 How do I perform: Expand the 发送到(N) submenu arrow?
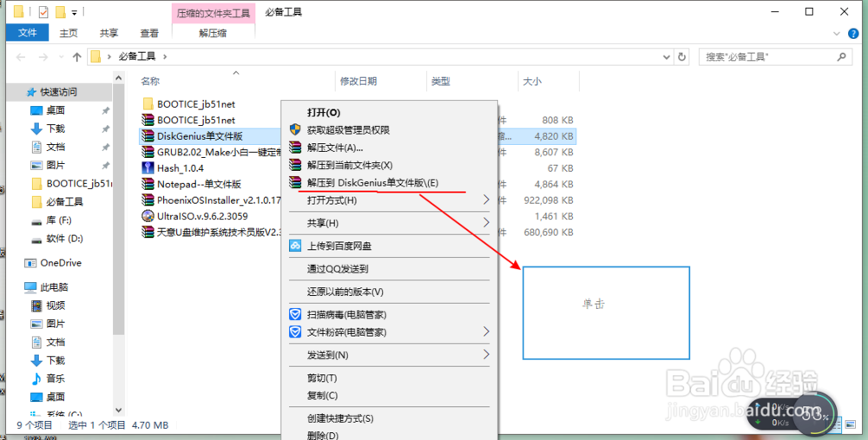tap(486, 354)
